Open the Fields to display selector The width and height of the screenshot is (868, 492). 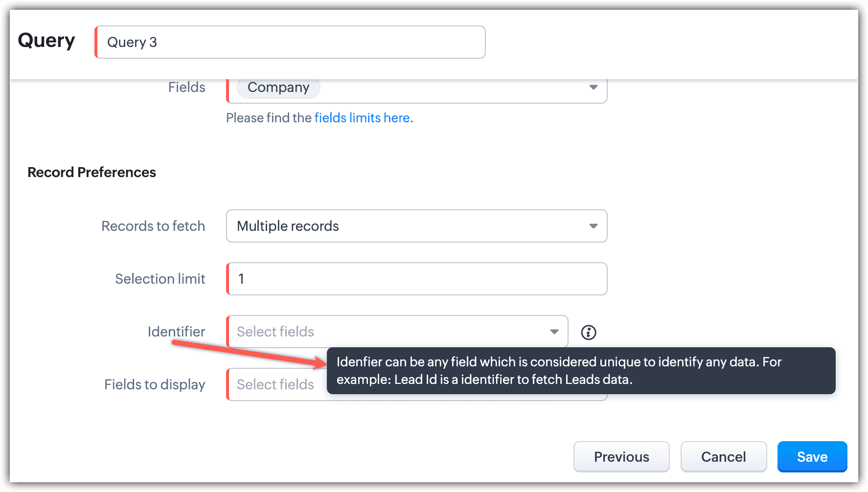pos(275,384)
